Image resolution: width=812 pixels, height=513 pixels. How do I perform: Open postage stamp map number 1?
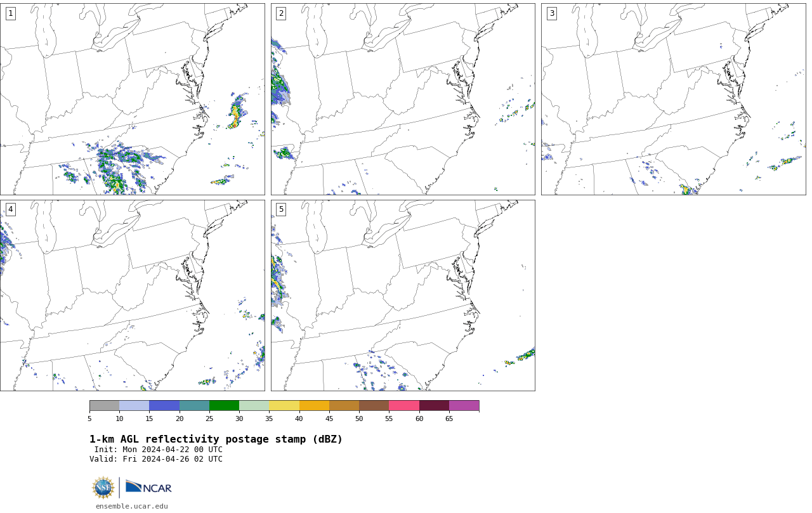pyautogui.click(x=132, y=99)
